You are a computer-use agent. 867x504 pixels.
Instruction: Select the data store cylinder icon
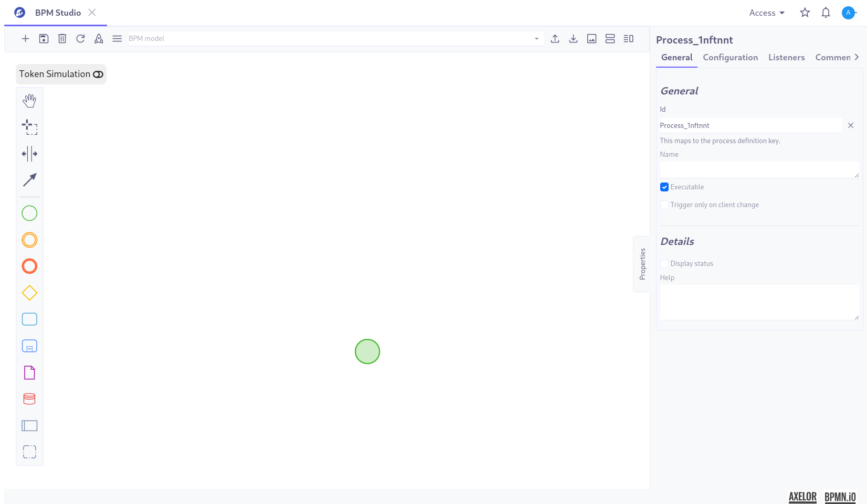pos(29,399)
